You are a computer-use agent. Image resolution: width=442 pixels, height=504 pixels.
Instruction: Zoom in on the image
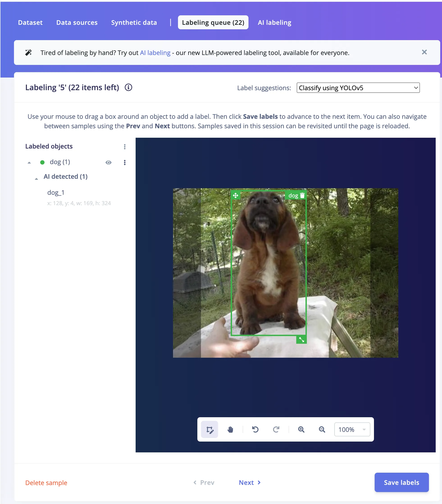tap(301, 430)
